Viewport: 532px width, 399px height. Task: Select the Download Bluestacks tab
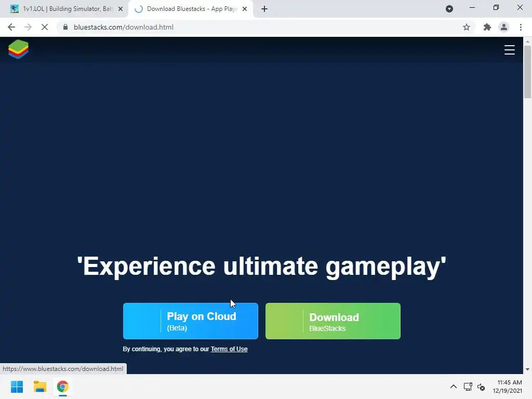[x=192, y=9]
